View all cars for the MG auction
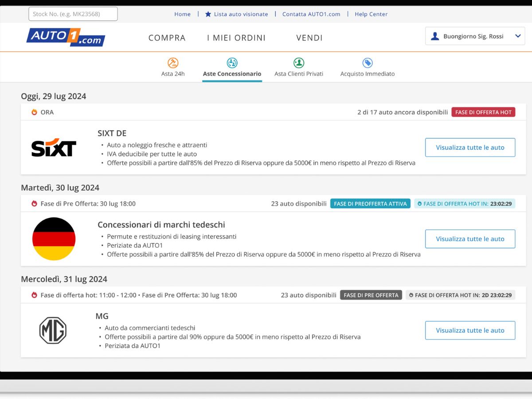 (470, 330)
